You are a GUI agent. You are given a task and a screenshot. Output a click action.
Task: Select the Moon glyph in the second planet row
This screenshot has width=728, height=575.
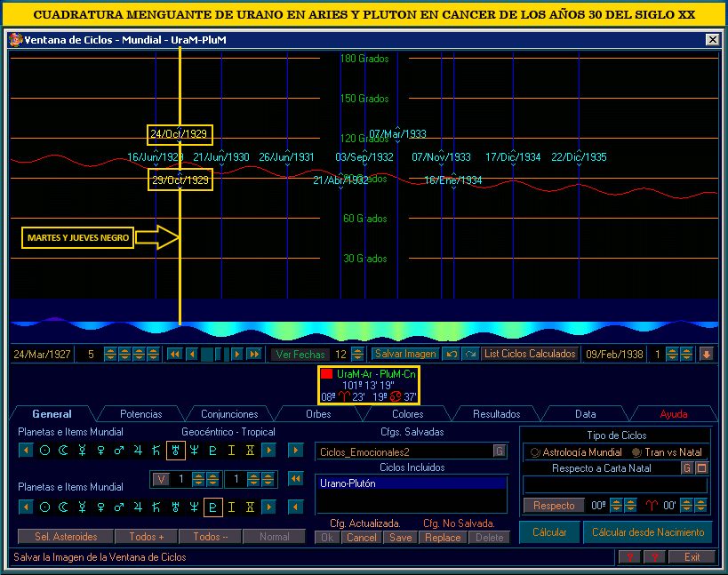(x=64, y=507)
